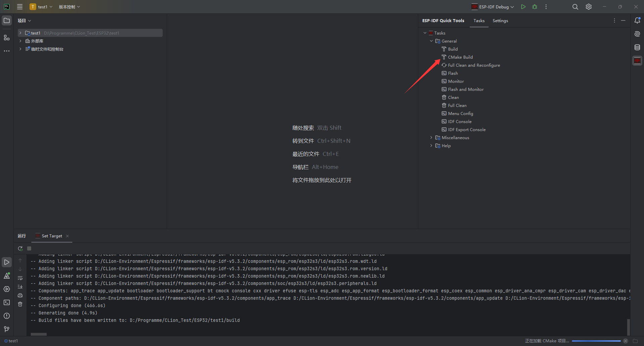Collapse the General task group
Screen dimensions: 644x346
point(431,41)
